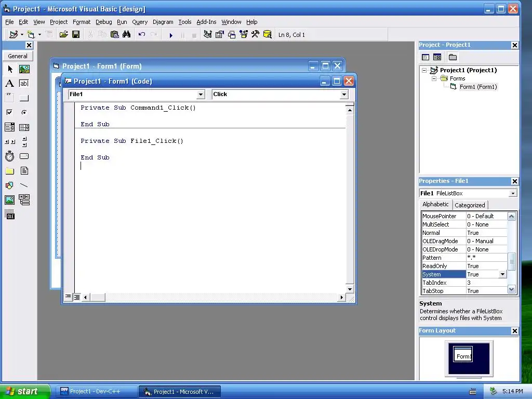This screenshot has width=532, height=399.
Task: Select Form1 (Form1) in project tree
Action: click(478, 87)
